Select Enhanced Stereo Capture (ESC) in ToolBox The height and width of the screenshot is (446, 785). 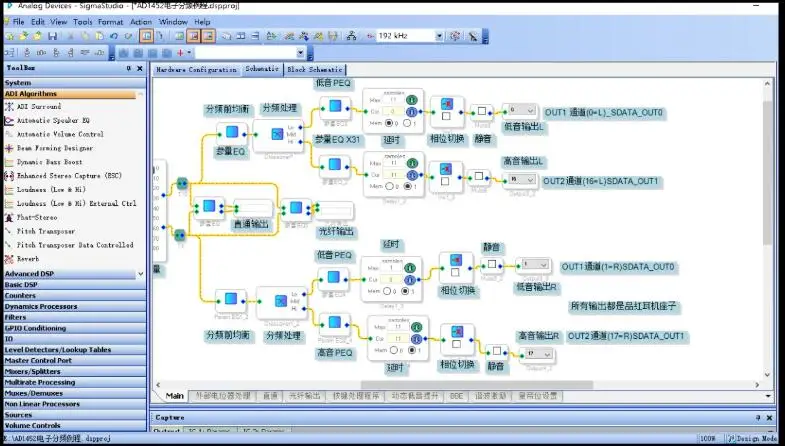69,176
